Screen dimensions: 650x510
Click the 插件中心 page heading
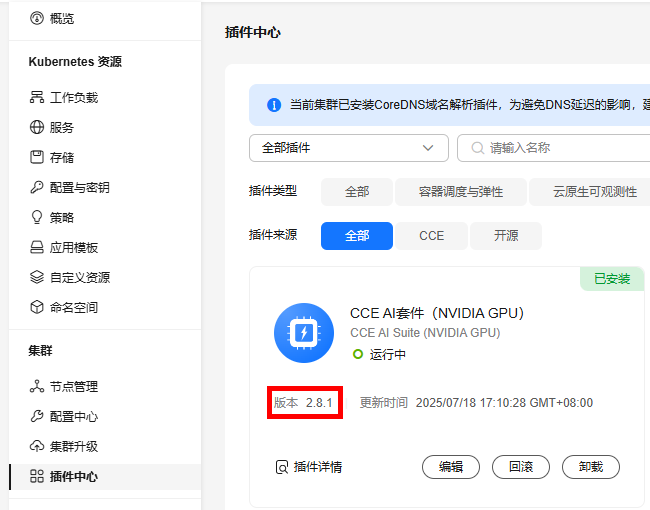click(x=252, y=32)
